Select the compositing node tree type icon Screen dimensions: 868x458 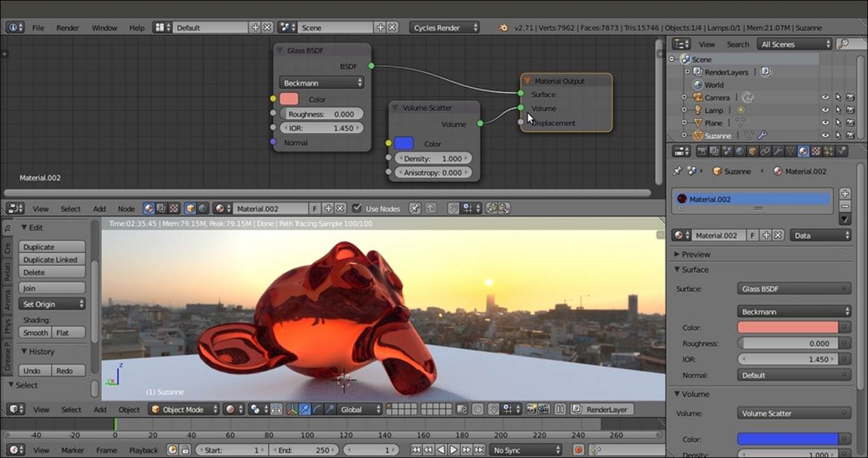click(161, 208)
